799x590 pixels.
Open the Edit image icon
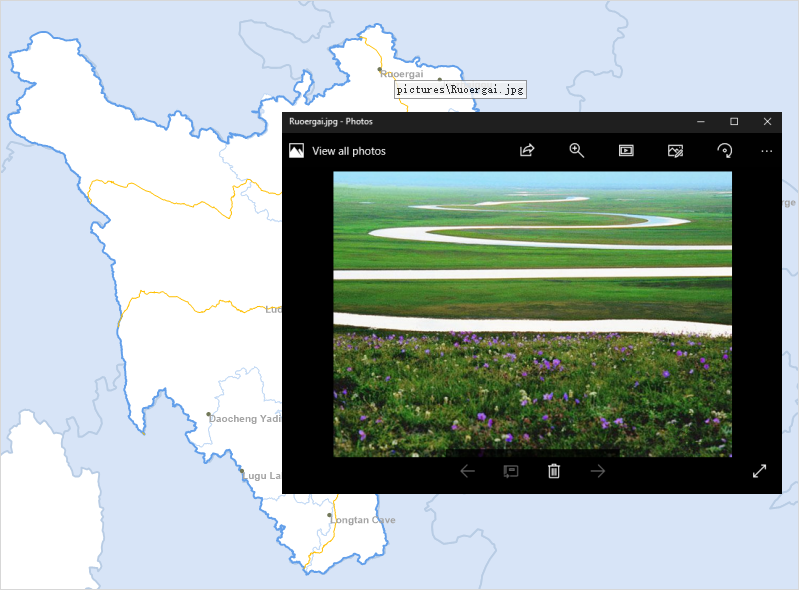pyautogui.click(x=676, y=151)
